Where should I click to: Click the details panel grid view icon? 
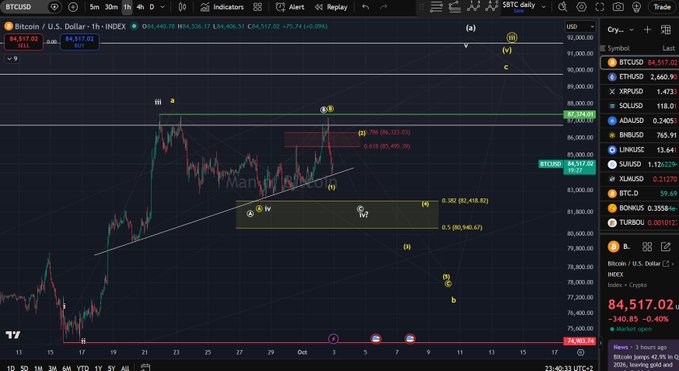647,247
